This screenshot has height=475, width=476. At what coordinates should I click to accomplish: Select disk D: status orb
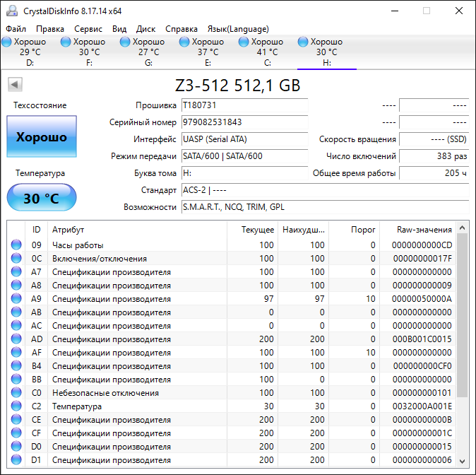[x=6, y=42]
